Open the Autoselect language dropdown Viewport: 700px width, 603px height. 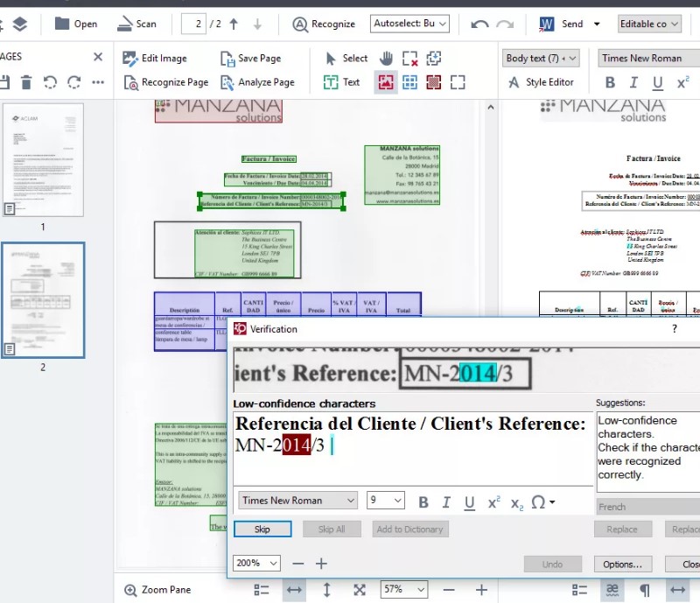click(x=409, y=24)
